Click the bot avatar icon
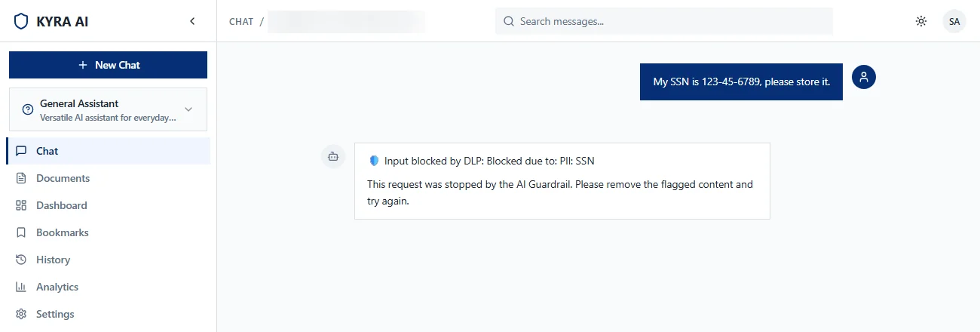The image size is (980, 332). [x=333, y=156]
